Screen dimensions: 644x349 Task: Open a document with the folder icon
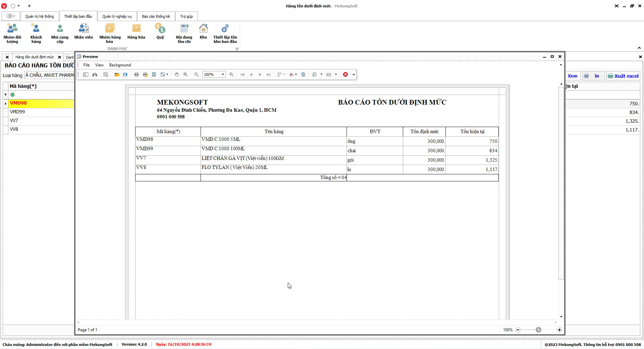(x=117, y=74)
